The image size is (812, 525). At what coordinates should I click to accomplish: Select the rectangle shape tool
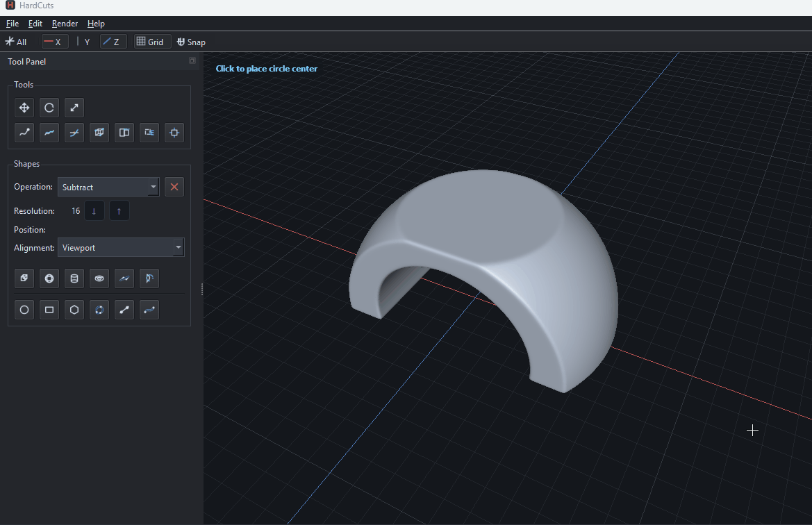pyautogui.click(x=49, y=310)
